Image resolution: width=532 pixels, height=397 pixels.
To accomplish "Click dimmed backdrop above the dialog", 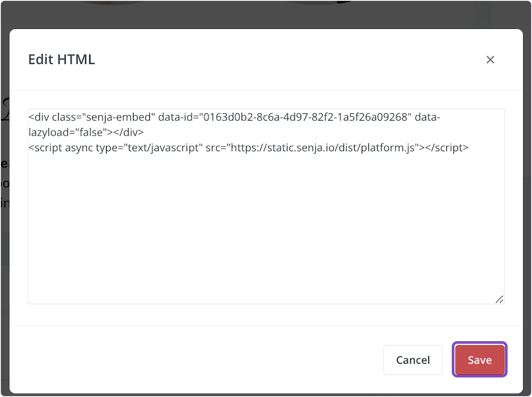I will click(266, 13).
